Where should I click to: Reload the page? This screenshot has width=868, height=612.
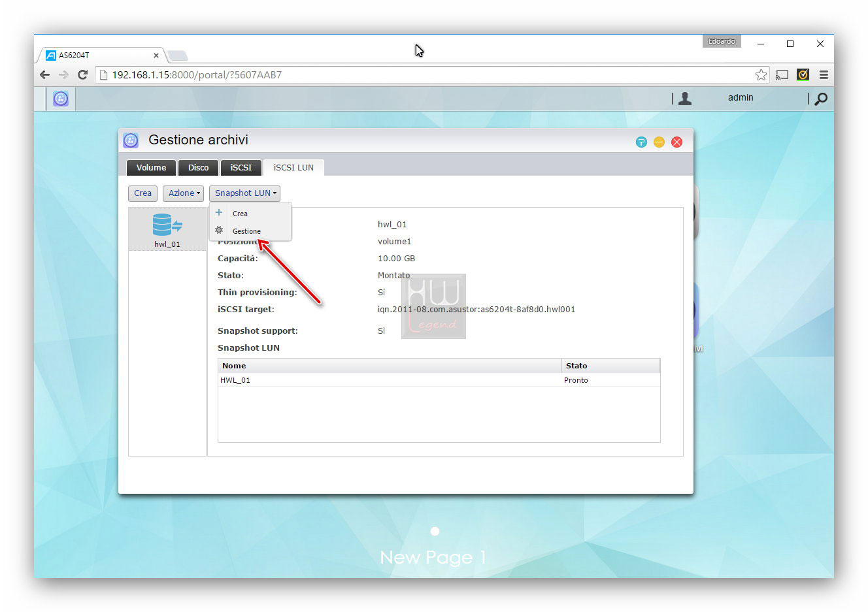point(82,74)
